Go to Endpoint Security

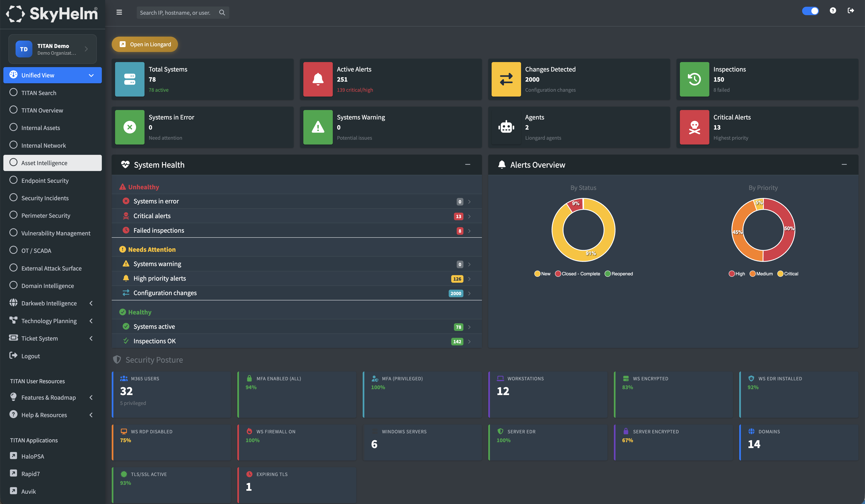tap(53, 180)
